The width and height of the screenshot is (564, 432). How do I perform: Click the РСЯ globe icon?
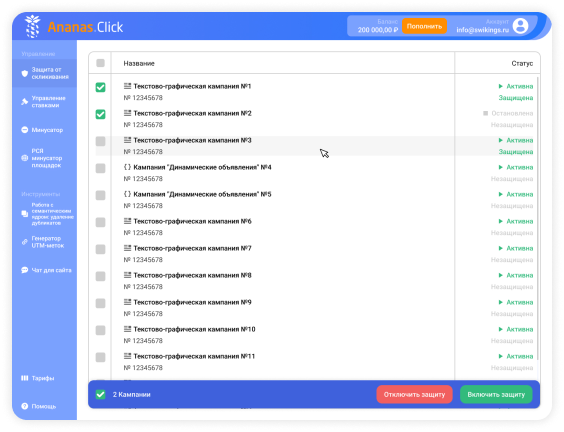pyautogui.click(x=24, y=158)
